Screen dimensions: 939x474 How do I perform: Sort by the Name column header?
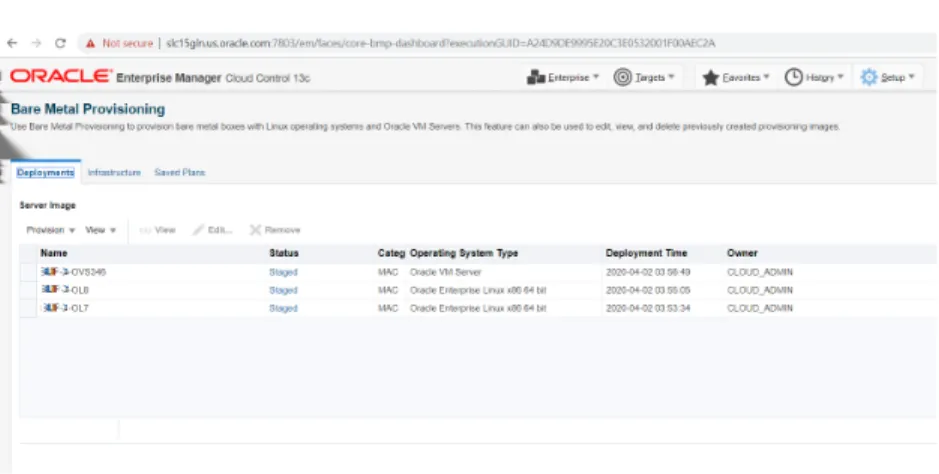(x=54, y=253)
